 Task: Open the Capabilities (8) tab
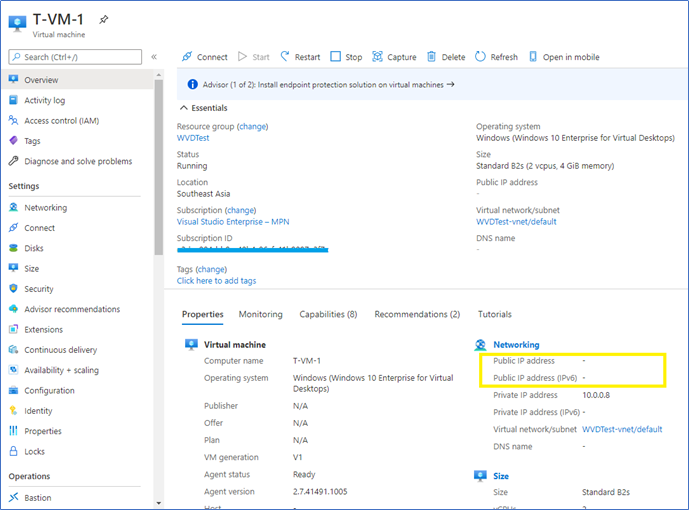pyautogui.click(x=328, y=315)
